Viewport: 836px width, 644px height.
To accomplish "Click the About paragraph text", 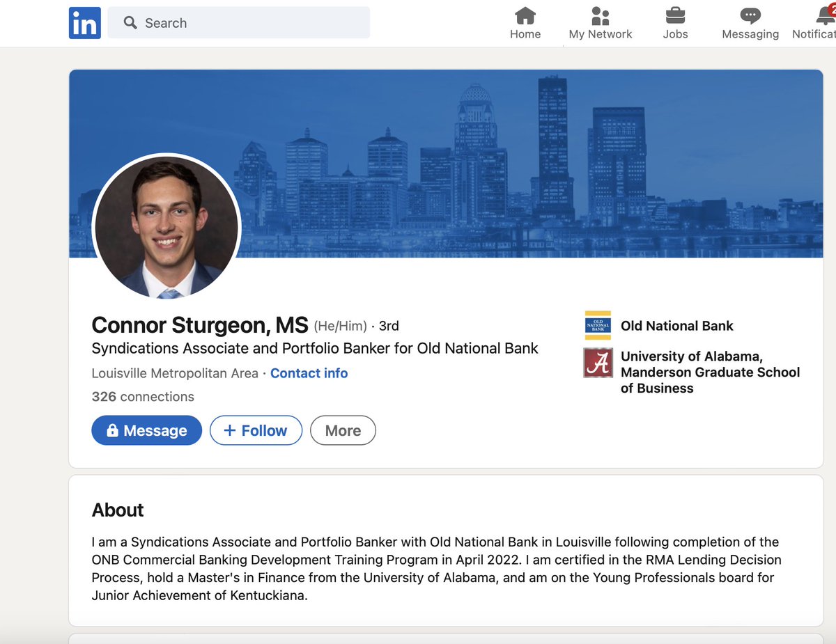I will (437, 569).
